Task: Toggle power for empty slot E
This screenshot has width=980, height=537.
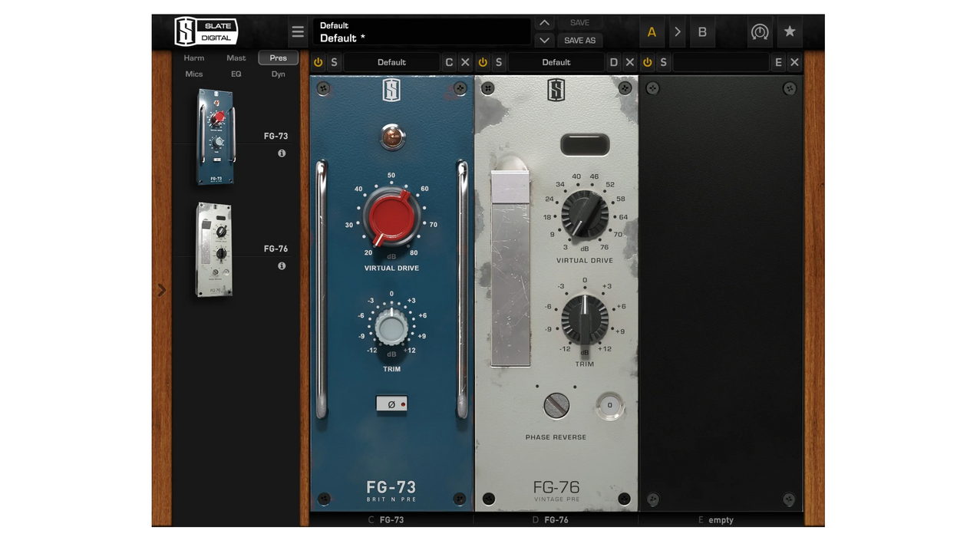Action: [x=648, y=62]
